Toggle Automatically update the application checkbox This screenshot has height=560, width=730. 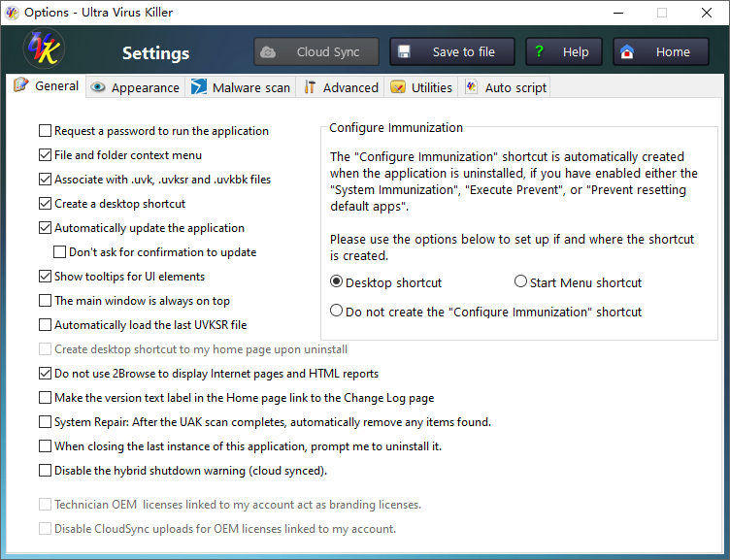(x=46, y=228)
